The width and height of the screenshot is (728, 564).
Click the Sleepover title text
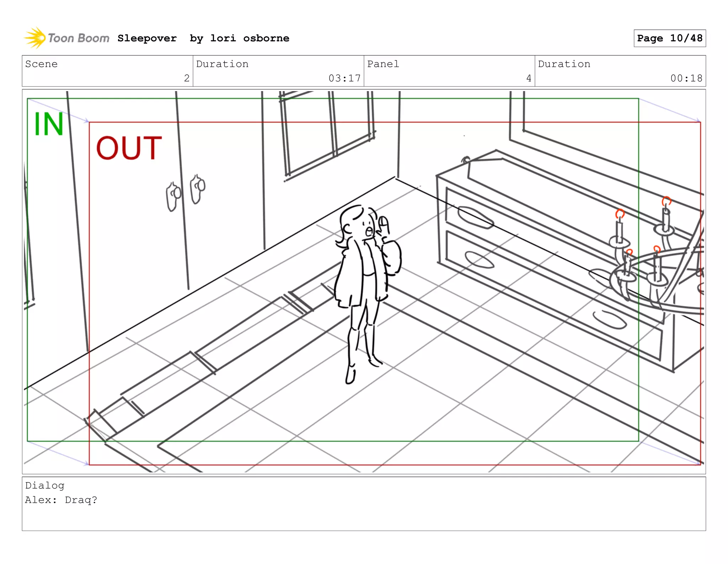[147, 38]
